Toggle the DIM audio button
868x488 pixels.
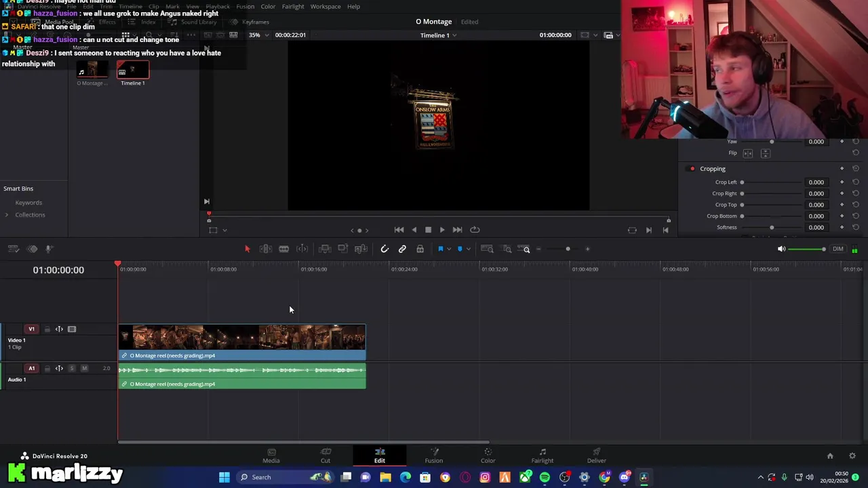tap(838, 249)
